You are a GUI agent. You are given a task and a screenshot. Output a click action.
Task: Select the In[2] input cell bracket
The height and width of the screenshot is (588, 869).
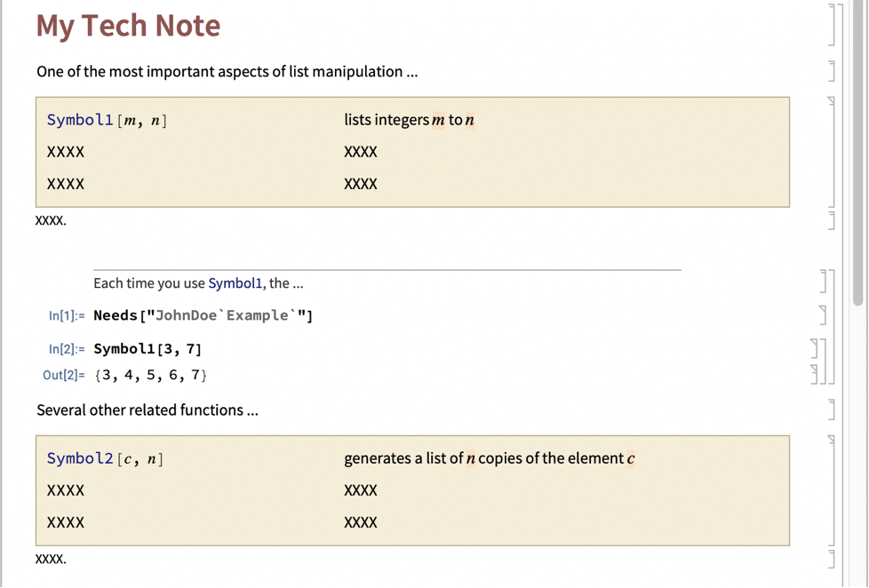click(814, 348)
